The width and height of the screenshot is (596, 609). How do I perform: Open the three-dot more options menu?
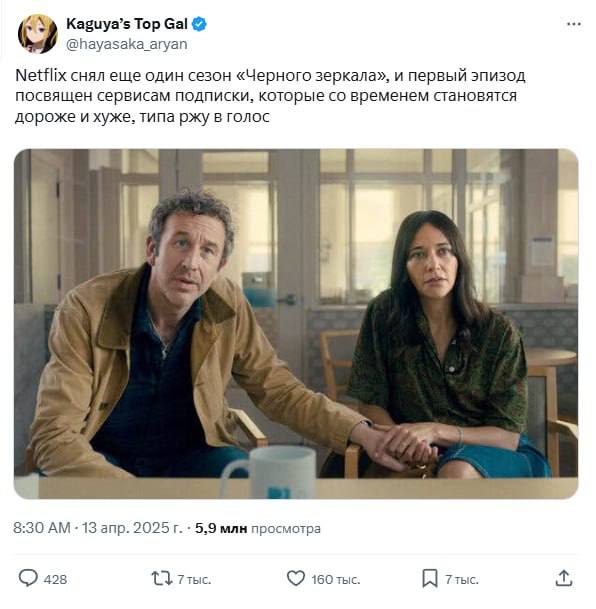pos(573,24)
